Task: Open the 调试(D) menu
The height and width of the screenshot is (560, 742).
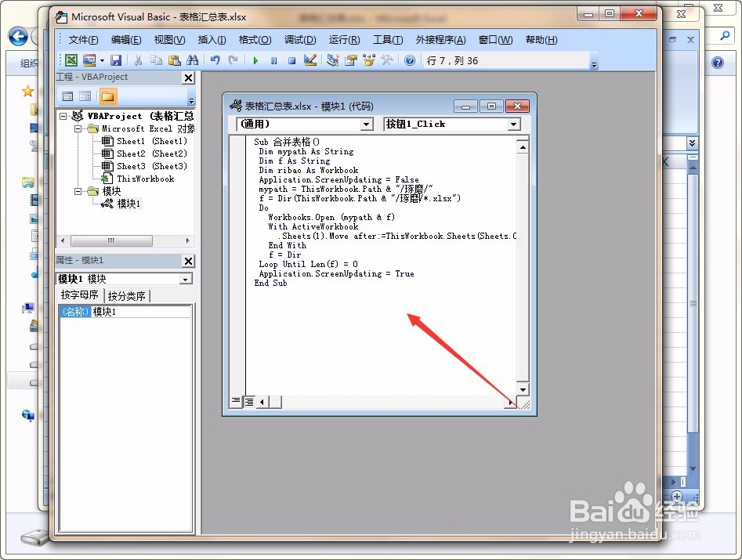Action: [x=300, y=40]
